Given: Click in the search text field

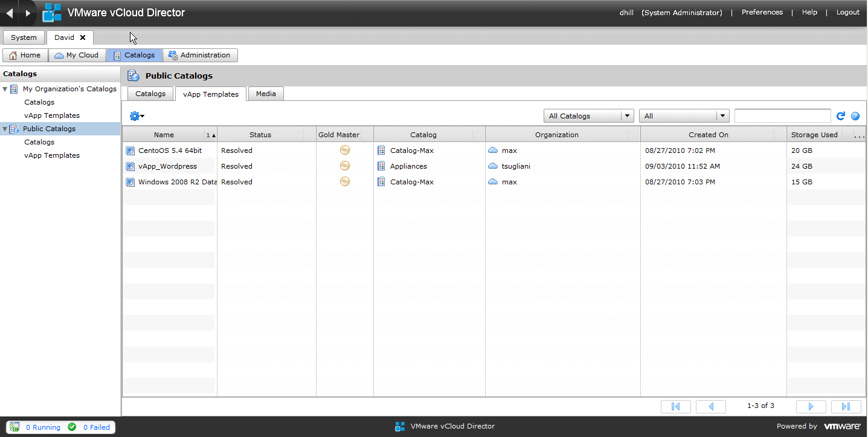Looking at the screenshot, I should 783,116.
